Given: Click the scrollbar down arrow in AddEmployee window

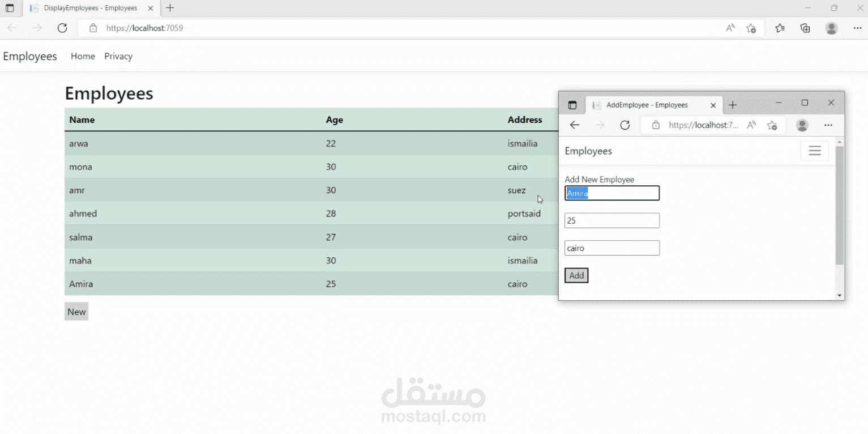Looking at the screenshot, I should [840, 296].
